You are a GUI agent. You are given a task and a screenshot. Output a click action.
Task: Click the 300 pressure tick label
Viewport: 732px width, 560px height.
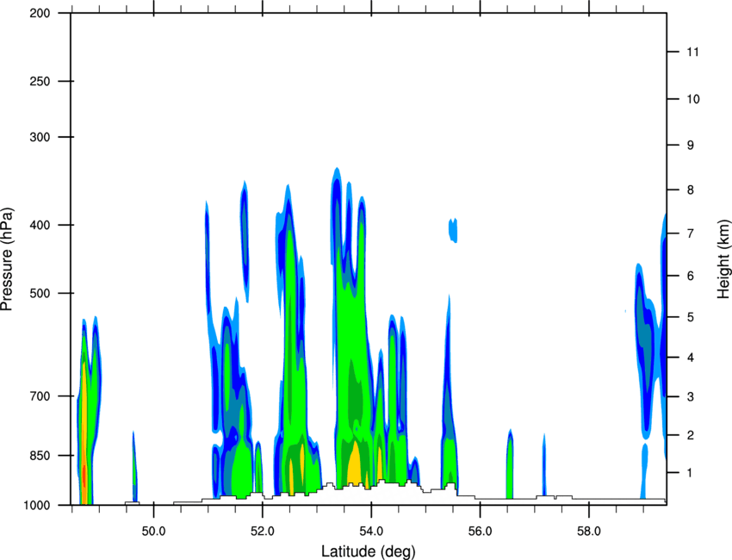(40, 137)
